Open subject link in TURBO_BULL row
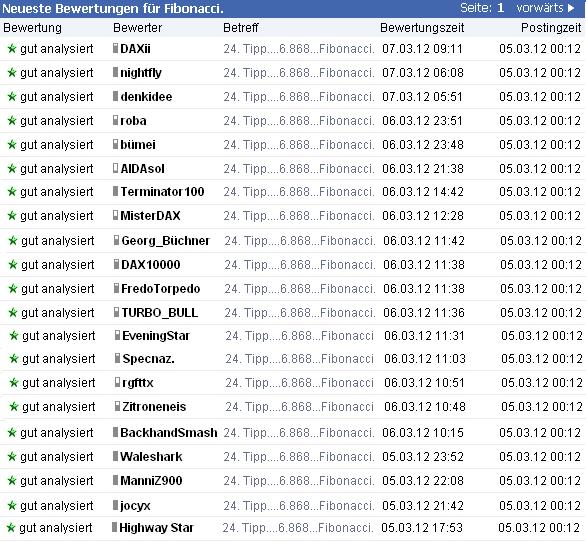Image resolution: width=586 pixels, height=542 pixels. 300,312
